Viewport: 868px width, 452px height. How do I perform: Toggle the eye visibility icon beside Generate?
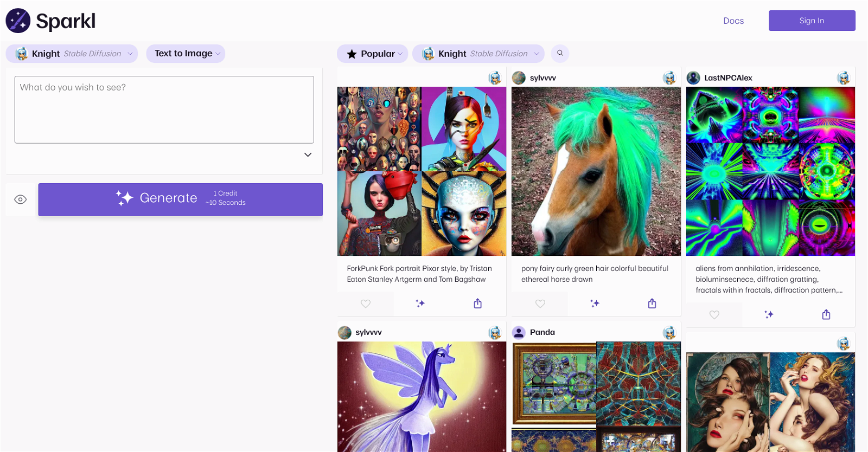point(21,199)
